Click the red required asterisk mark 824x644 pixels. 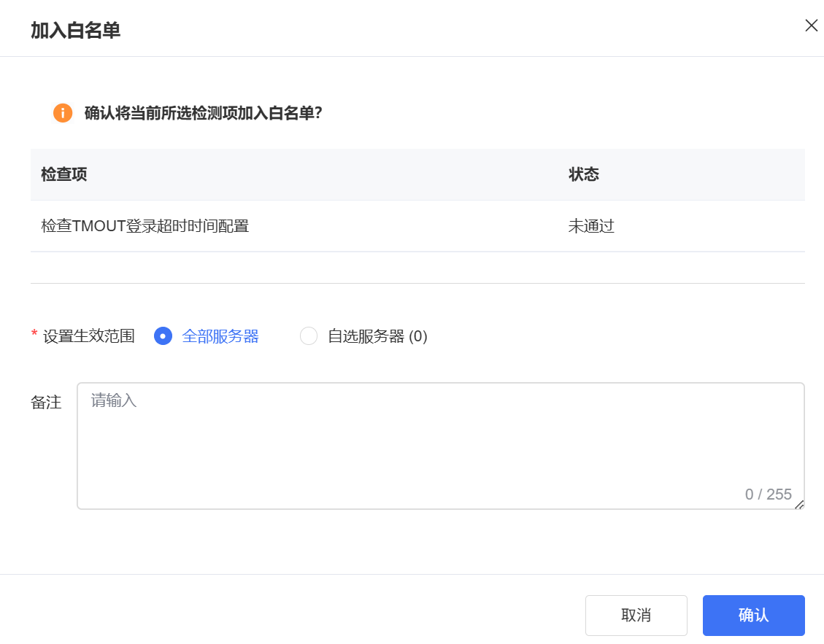pyautogui.click(x=34, y=335)
